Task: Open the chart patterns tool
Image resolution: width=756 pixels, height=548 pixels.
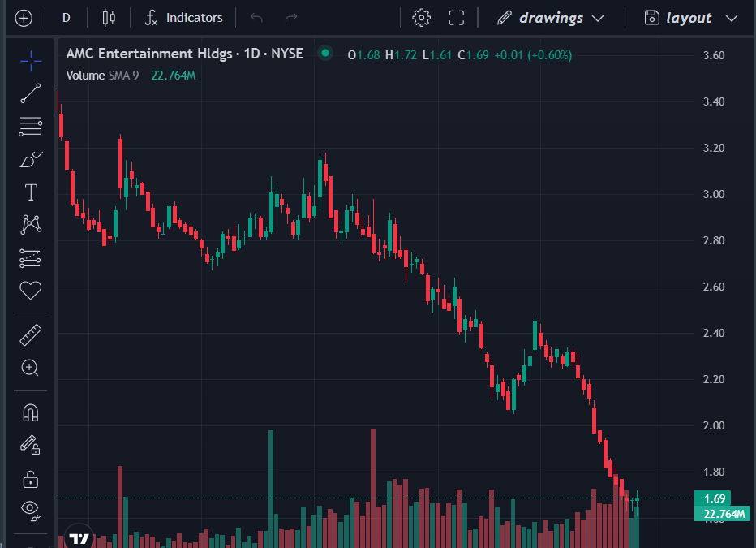Action: [31, 224]
